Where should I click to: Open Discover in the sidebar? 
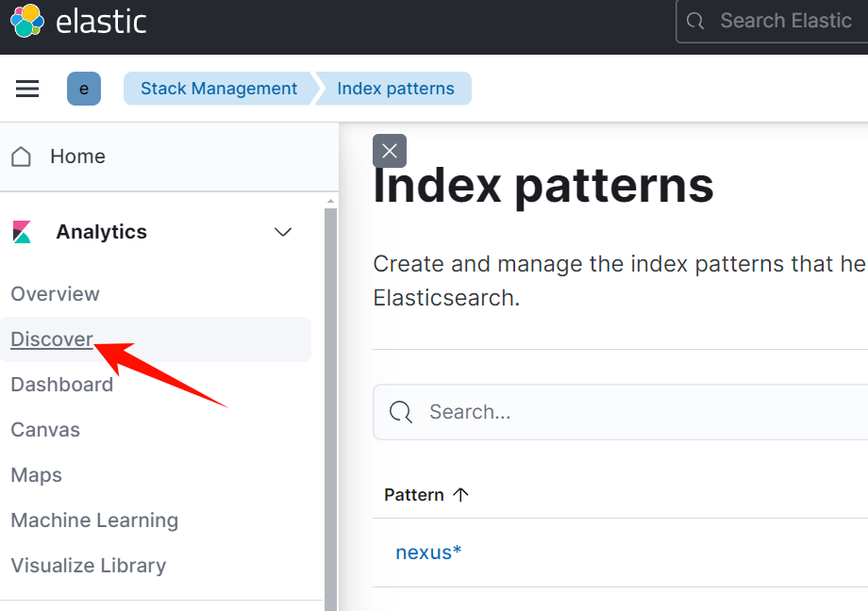[52, 339]
